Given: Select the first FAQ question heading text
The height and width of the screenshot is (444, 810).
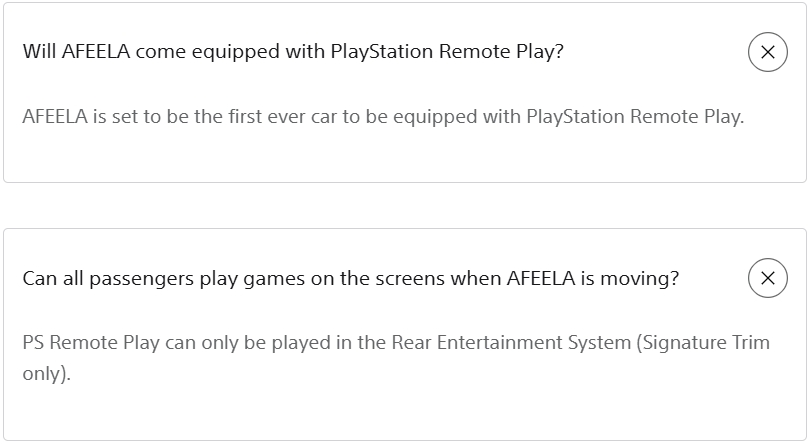Looking at the screenshot, I should [x=293, y=52].
